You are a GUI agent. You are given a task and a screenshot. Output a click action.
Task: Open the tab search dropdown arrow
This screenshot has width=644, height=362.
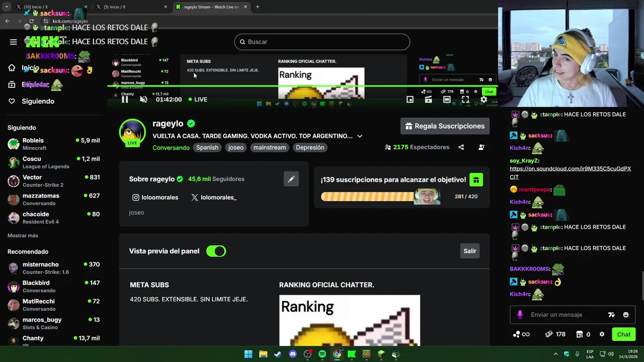7,7
